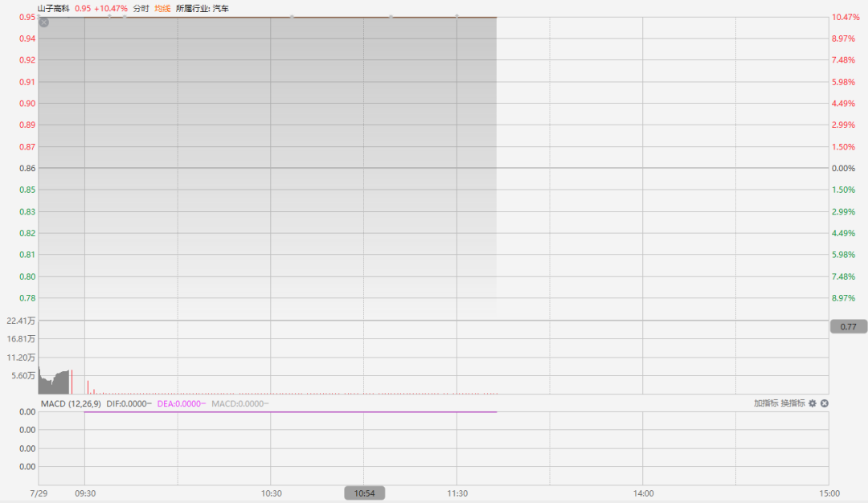Click the 15:00 time axis label
The image size is (868, 503).
click(x=829, y=493)
